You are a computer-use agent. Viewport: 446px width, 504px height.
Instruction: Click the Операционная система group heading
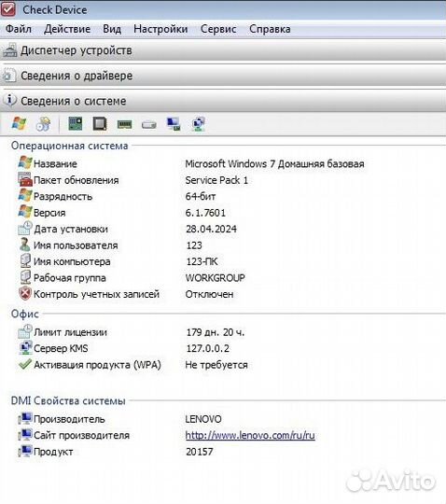(70, 146)
